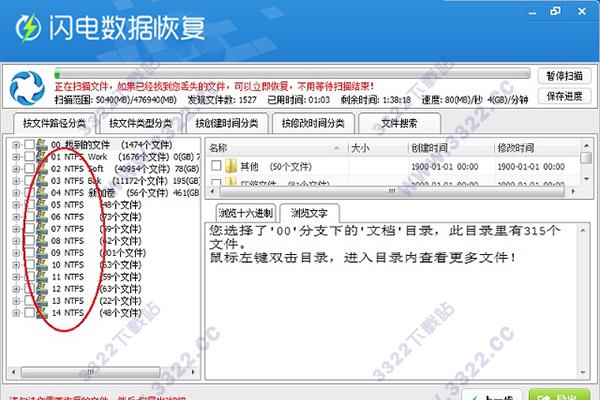Open the 浏览文字 tab

(x=309, y=213)
